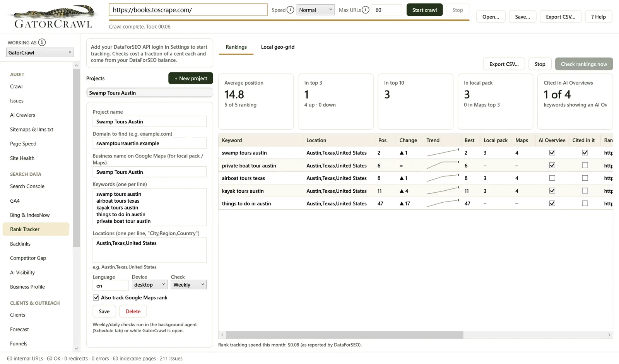Click the Start crawl button
This screenshot has height=364, width=619.
click(x=424, y=10)
